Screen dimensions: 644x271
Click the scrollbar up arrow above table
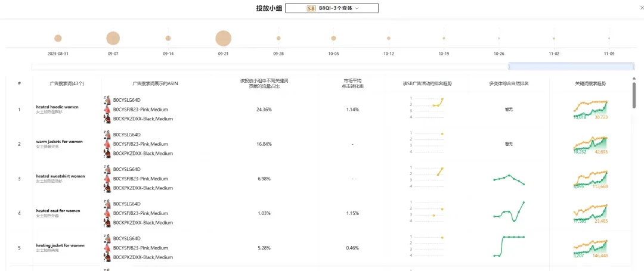click(x=634, y=78)
